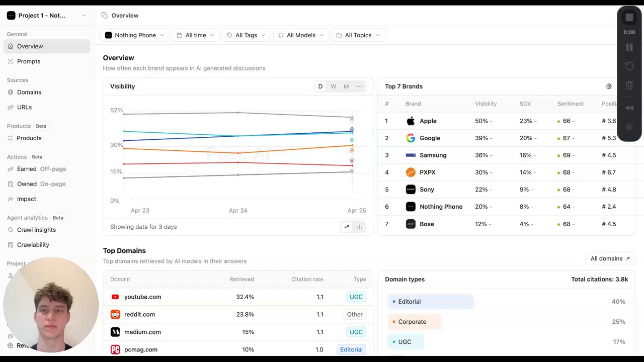Click Total citations 3.8k label
Screen dimensions: 644x362
tap(600, 280)
